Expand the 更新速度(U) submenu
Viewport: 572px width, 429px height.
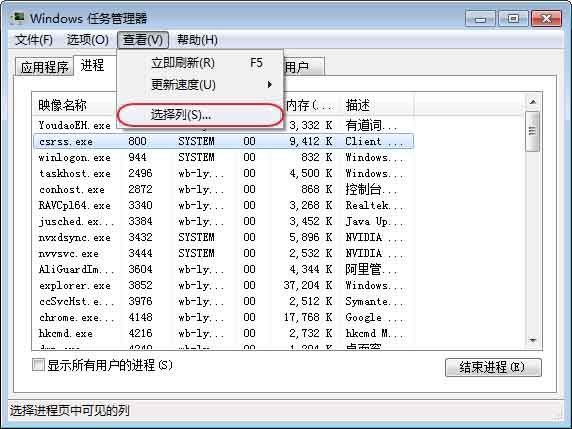click(200, 85)
